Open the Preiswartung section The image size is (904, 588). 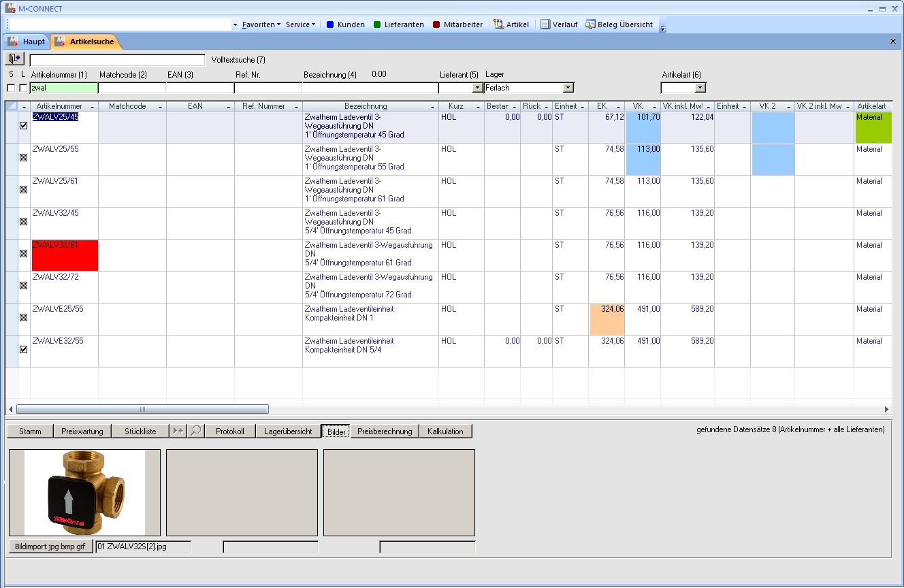[x=82, y=431]
